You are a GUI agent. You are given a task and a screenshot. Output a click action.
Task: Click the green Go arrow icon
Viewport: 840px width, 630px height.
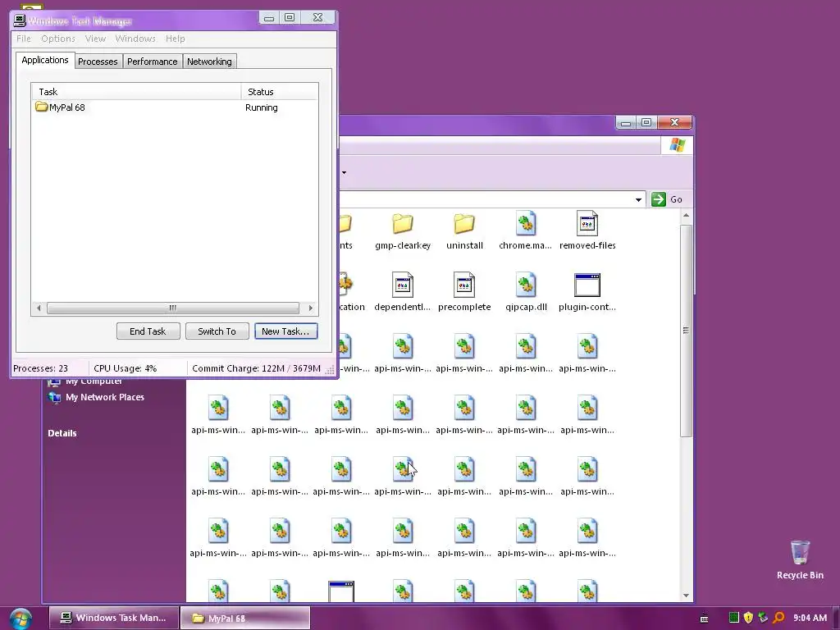(659, 199)
